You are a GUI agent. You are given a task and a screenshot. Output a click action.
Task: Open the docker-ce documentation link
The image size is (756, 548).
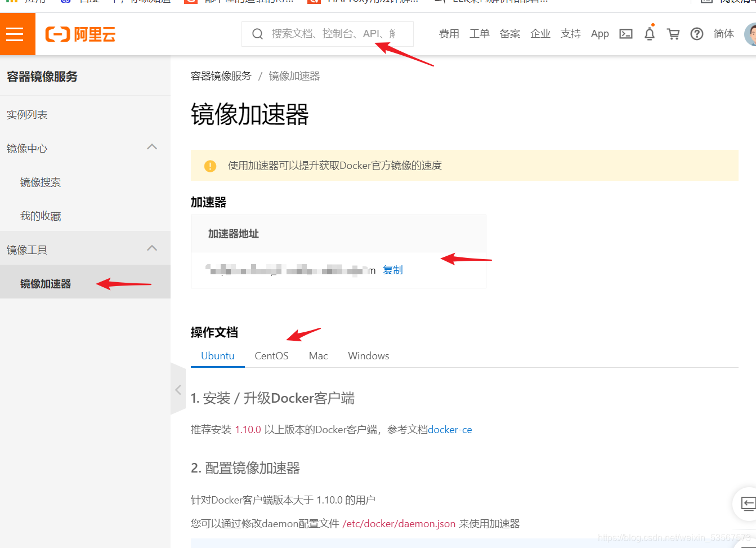tap(450, 430)
